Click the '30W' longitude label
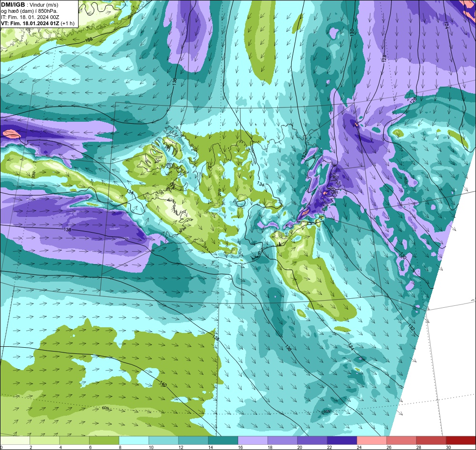 pyautogui.click(x=33, y=175)
